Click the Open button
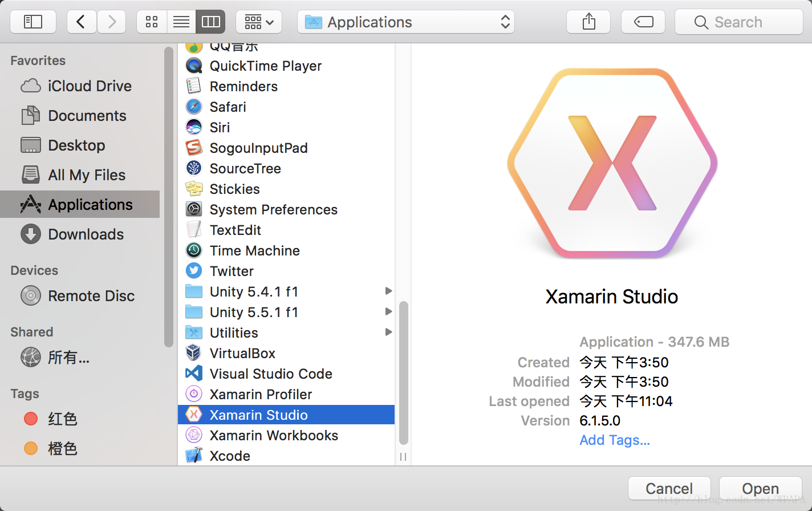 coord(760,489)
